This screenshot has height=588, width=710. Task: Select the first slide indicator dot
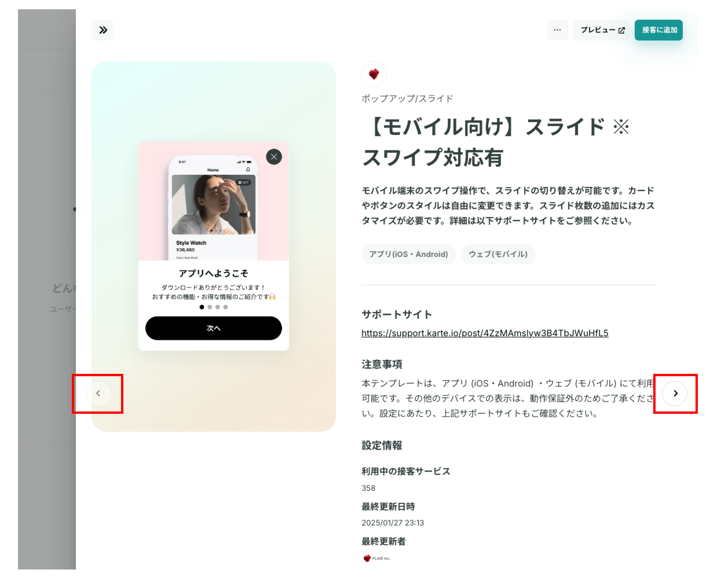pyautogui.click(x=202, y=307)
